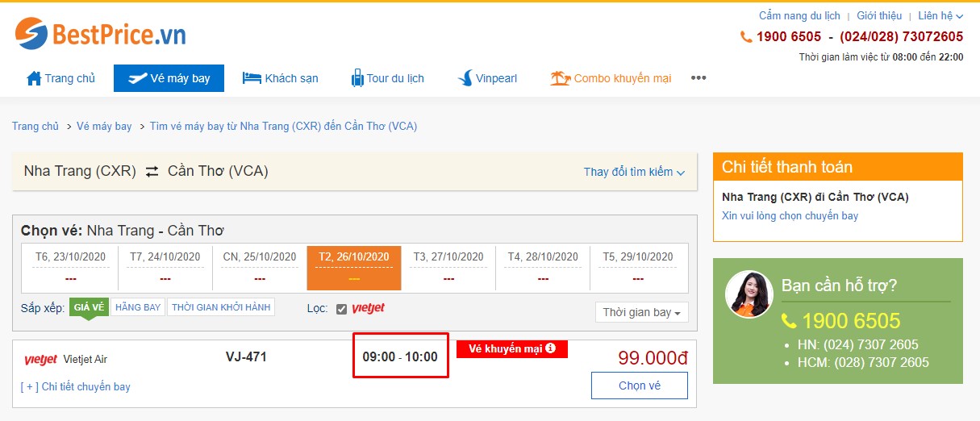Click the home icon beside Trang chủ
Image resolution: width=980 pixels, height=421 pixels.
pyautogui.click(x=34, y=78)
